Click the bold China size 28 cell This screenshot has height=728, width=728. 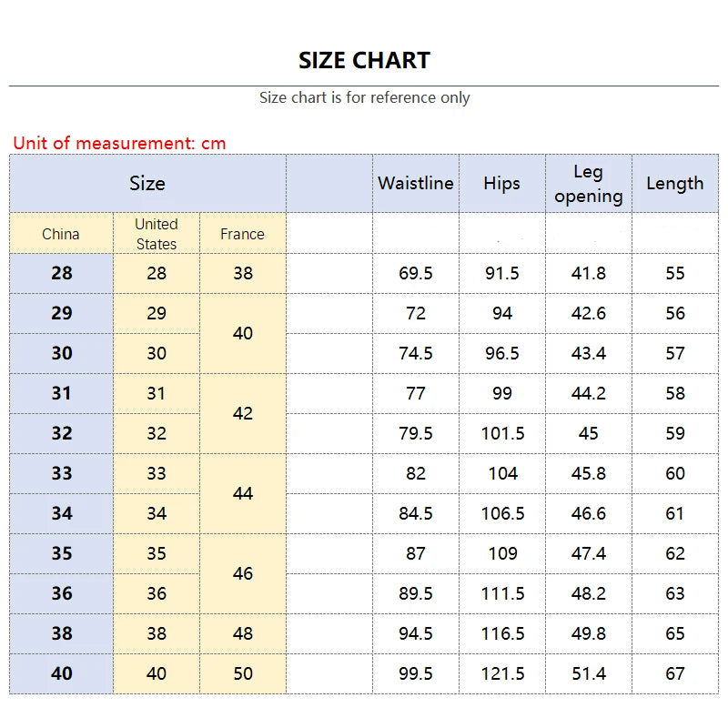61,273
